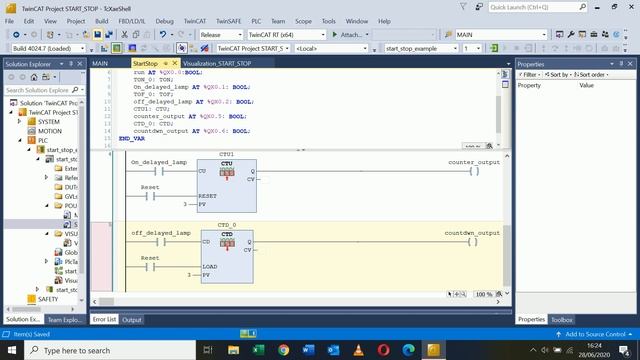Click the ladder editor horizontal scrollbar thumb

[x=107, y=302]
